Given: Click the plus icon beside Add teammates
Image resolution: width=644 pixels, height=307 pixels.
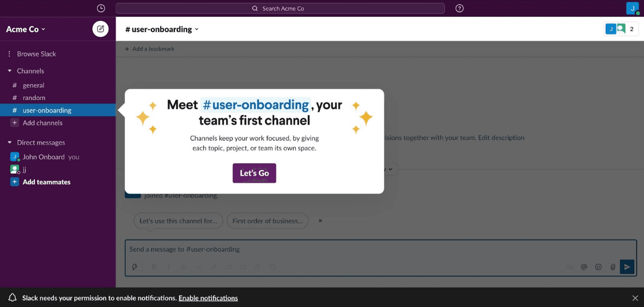Looking at the screenshot, I should point(15,182).
